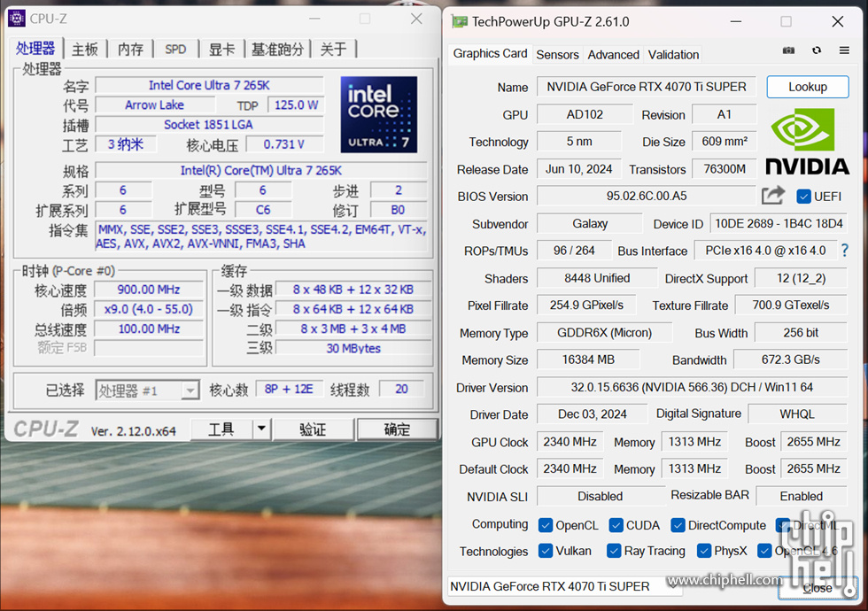Click the GPU-Z refresh icon
Viewport: 868px width, 611px height.
tap(817, 50)
